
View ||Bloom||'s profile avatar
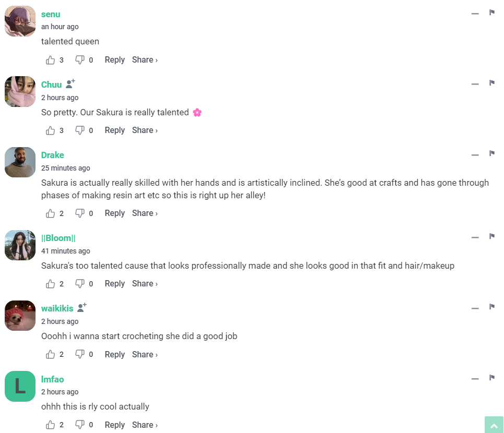pos(20,245)
